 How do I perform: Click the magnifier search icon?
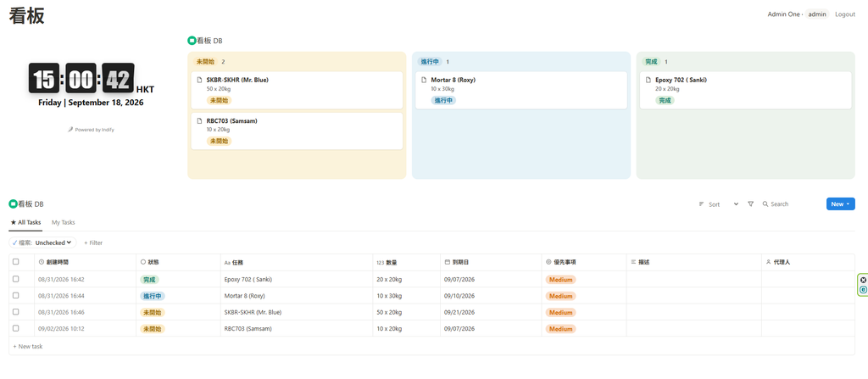pos(765,203)
